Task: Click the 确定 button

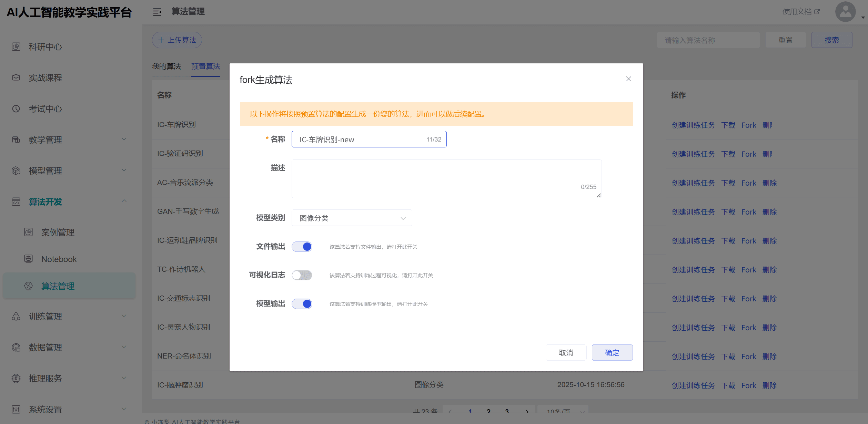Action: 612,353
